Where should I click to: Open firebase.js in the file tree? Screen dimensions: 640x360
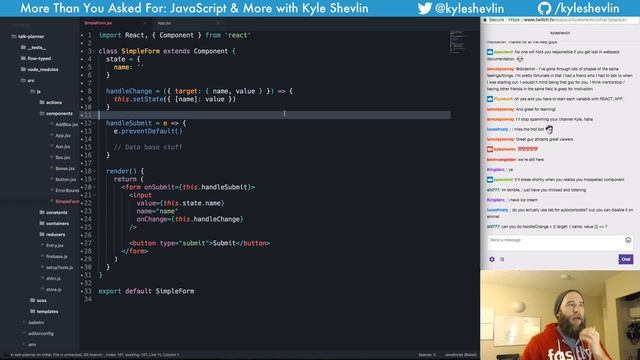(56, 256)
